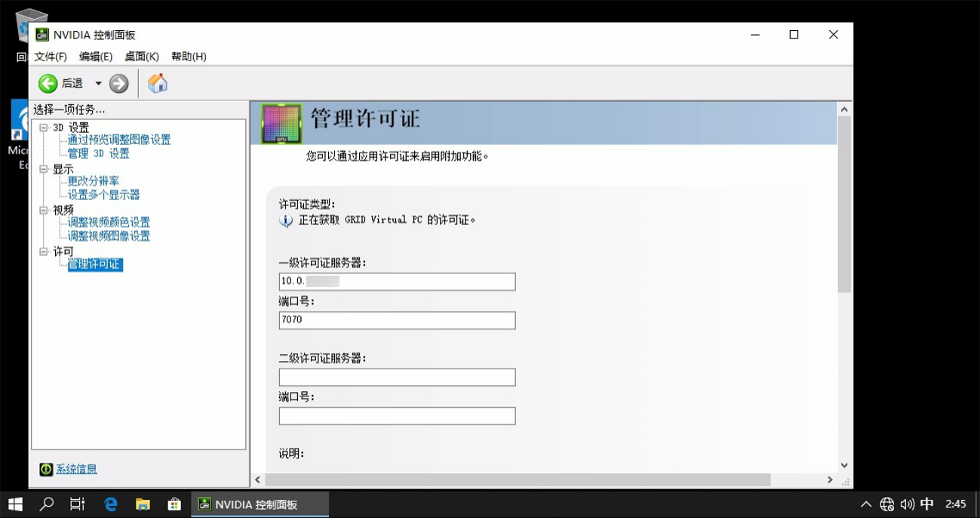The image size is (980, 518).
Task: Open the 文件(F) menu
Action: (51, 57)
